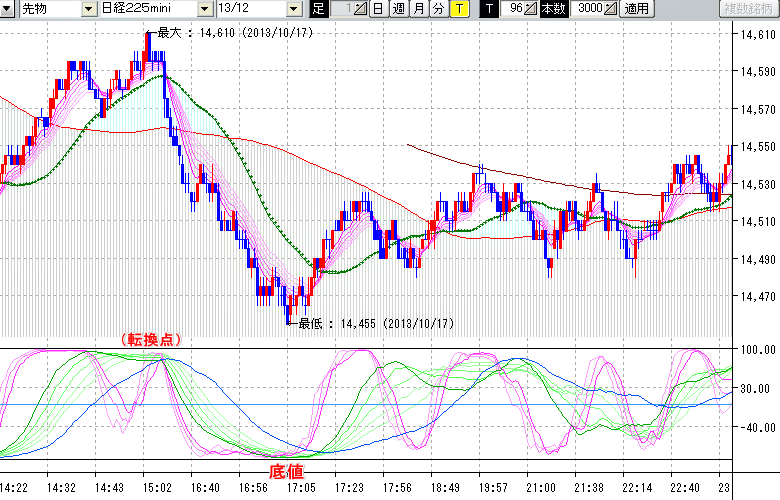
Task: Click the black 足 label icon
Action: (319, 9)
